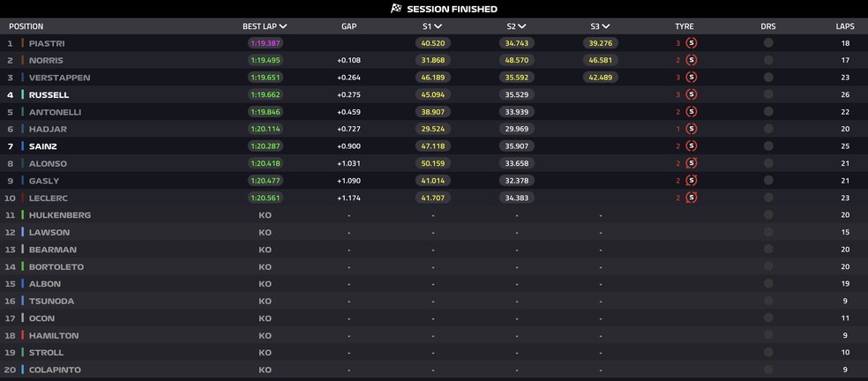Click Alonso's soft tyre icon

(x=692, y=163)
